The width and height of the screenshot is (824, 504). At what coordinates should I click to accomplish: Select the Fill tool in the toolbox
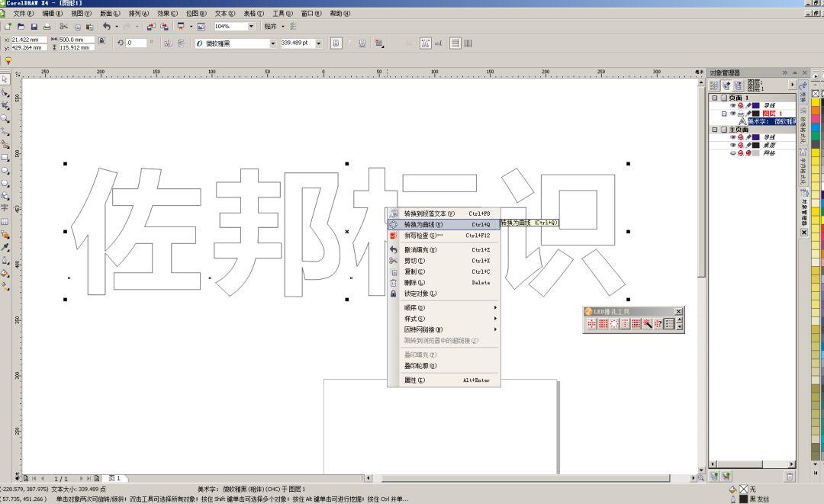click(5, 273)
